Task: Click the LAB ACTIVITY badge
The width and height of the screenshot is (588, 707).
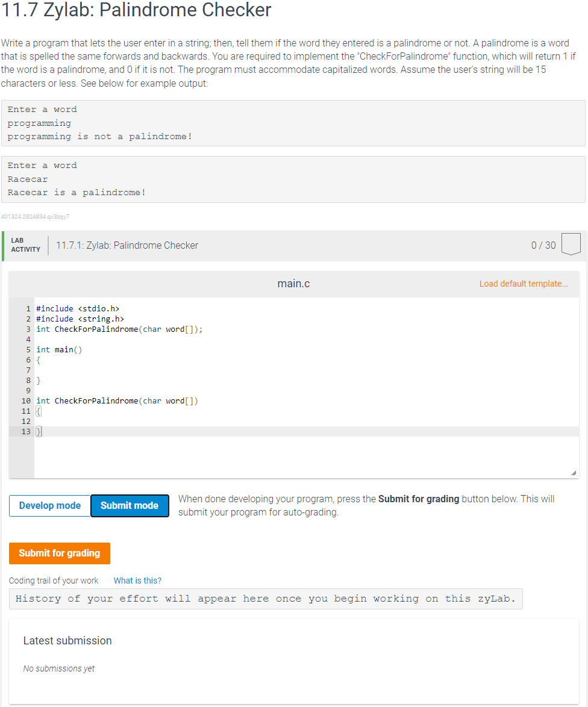Action: pos(25,245)
